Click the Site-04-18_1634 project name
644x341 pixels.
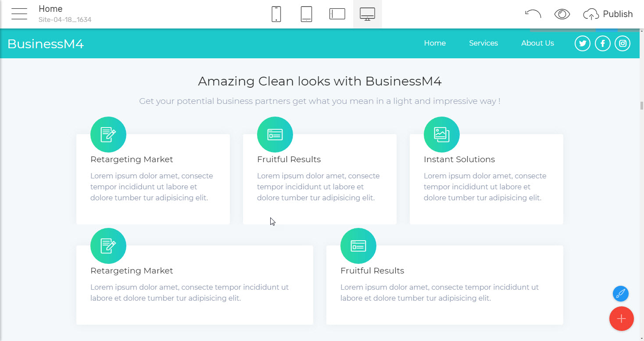point(65,20)
